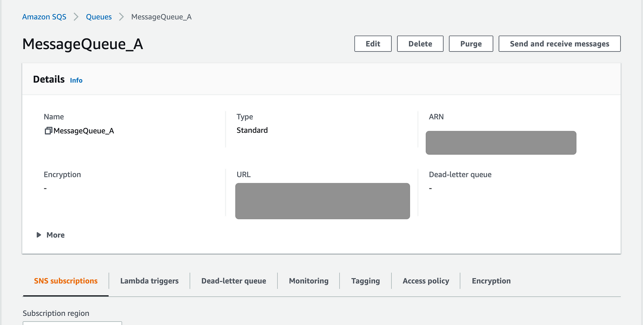Click the redacted URL value
This screenshot has width=644, height=325.
(322, 201)
